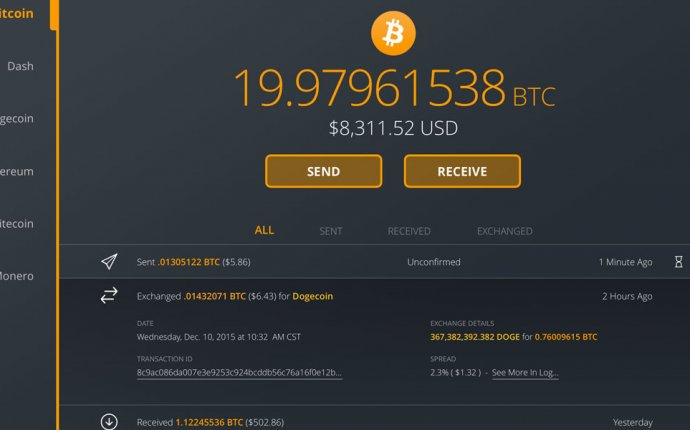
Task: Click the RECEIVE button
Action: 462,171
